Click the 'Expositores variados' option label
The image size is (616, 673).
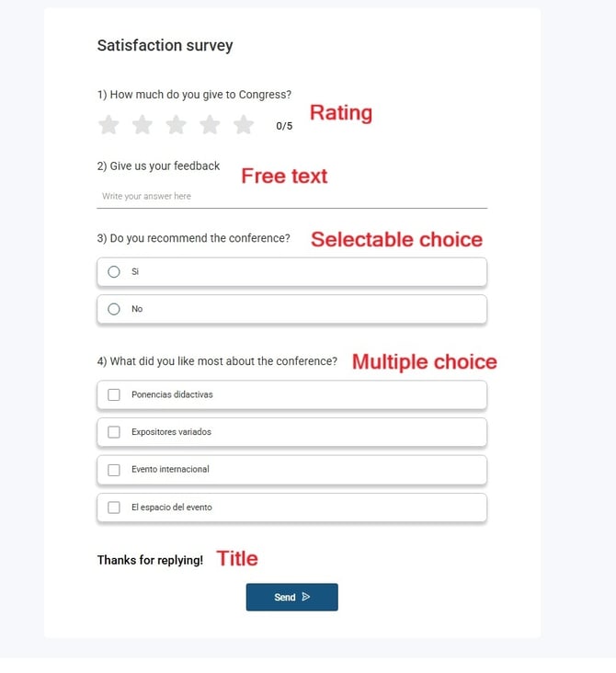click(x=171, y=432)
